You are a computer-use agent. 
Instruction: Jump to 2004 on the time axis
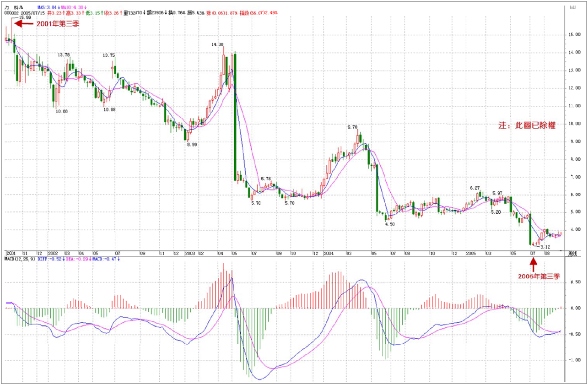329,253
